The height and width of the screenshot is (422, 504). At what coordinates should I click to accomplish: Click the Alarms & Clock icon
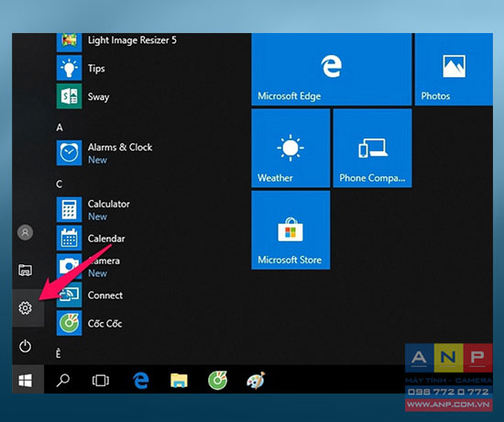tap(69, 153)
